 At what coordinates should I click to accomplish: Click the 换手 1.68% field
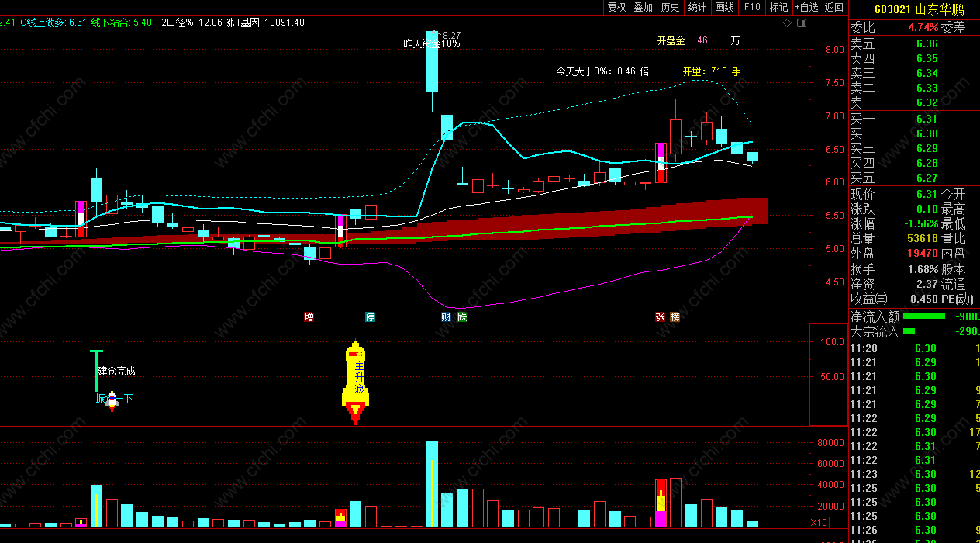pos(894,269)
